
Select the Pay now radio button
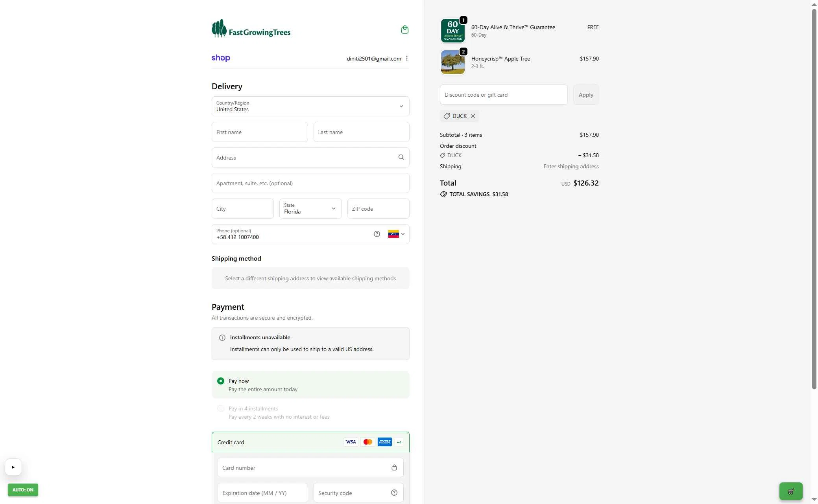coord(221,381)
